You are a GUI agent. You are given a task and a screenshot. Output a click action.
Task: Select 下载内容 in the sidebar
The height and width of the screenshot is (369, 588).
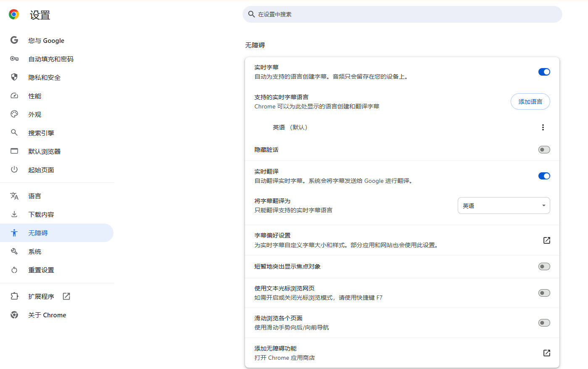tap(57, 214)
